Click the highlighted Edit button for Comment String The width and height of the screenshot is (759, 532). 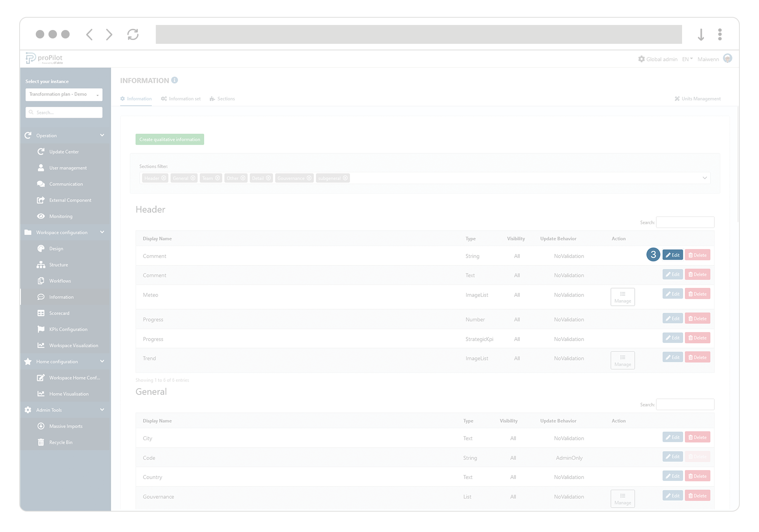(x=672, y=255)
